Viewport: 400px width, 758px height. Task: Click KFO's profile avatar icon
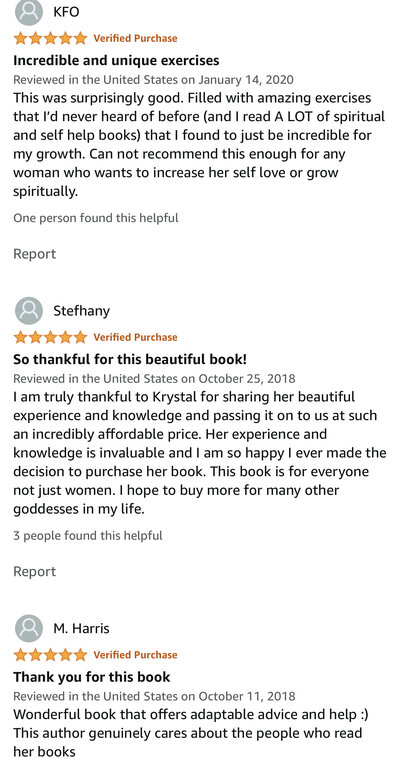29,12
